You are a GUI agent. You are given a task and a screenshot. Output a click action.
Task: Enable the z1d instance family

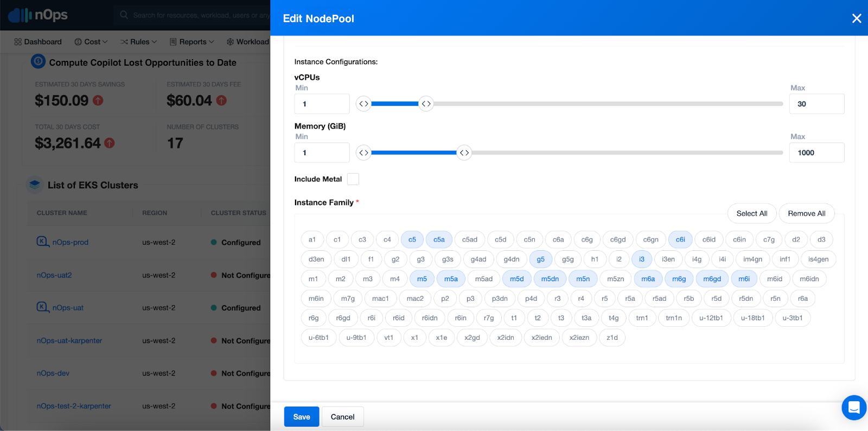click(x=612, y=337)
